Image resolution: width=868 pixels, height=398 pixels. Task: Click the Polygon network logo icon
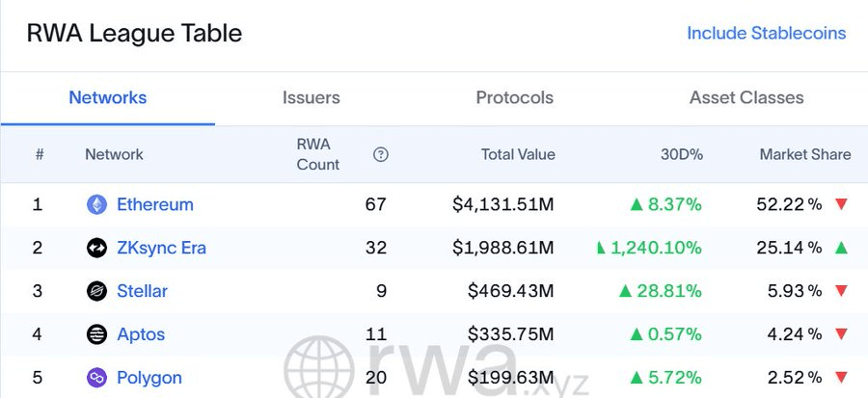(x=96, y=378)
